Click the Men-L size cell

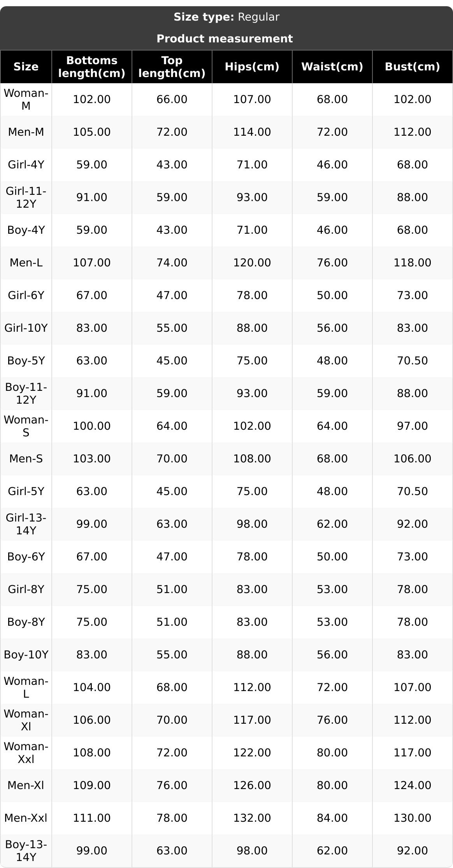pyautogui.click(x=26, y=262)
